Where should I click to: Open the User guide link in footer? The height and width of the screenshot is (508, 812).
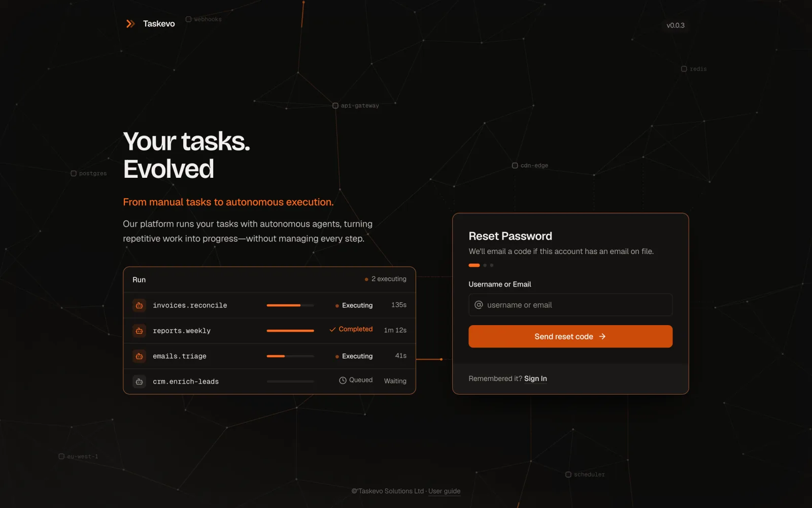click(x=445, y=491)
